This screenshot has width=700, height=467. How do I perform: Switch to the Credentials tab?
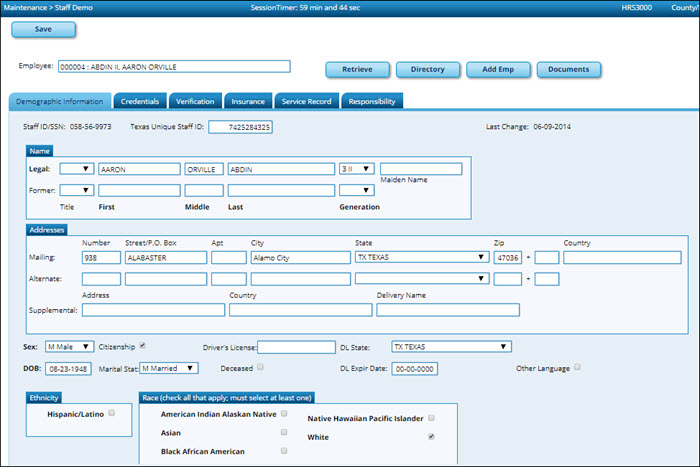point(139,101)
